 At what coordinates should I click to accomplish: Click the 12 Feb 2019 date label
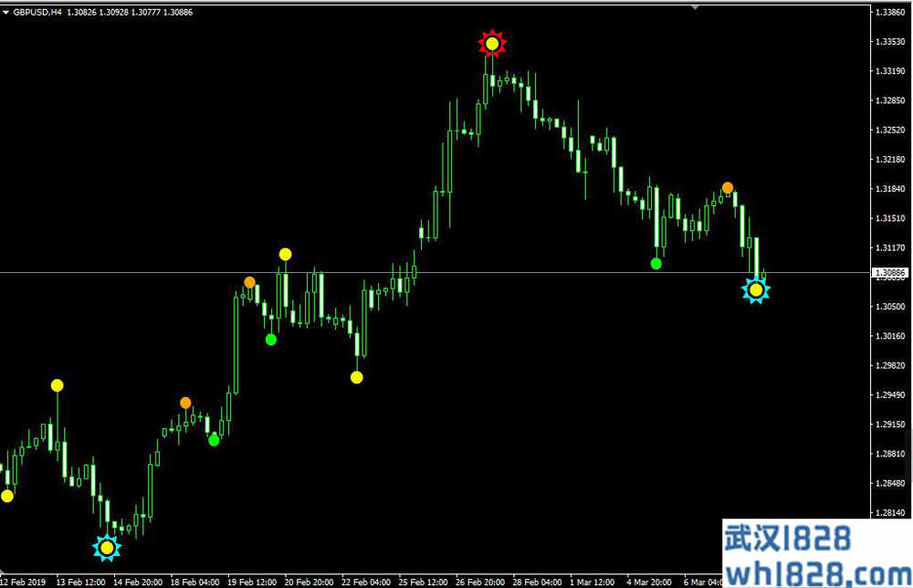24,583
